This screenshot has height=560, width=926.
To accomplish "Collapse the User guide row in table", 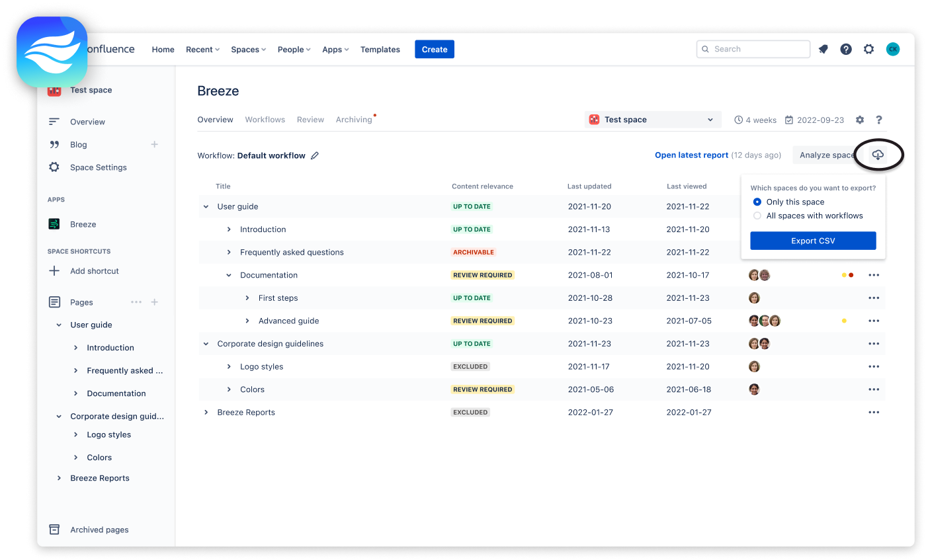I will click(206, 207).
